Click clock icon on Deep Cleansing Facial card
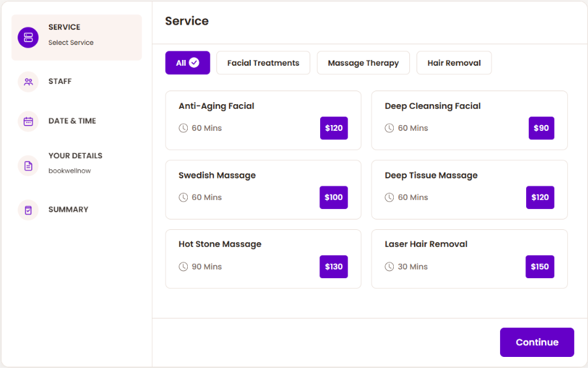 click(389, 128)
